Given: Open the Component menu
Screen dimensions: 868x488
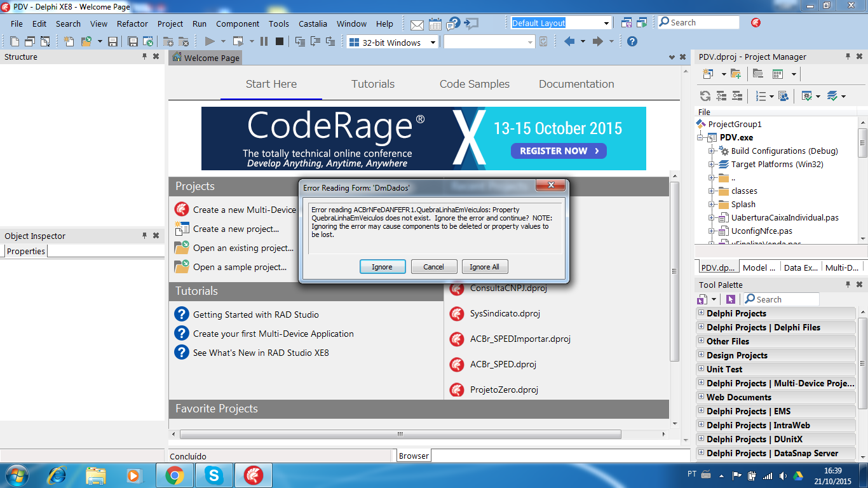Looking at the screenshot, I should (238, 24).
